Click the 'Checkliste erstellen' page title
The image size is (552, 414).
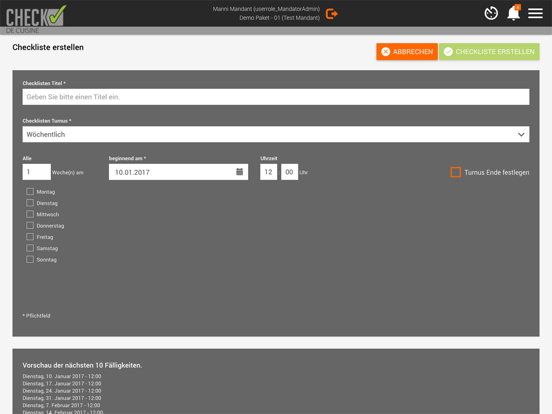pyautogui.click(x=48, y=47)
